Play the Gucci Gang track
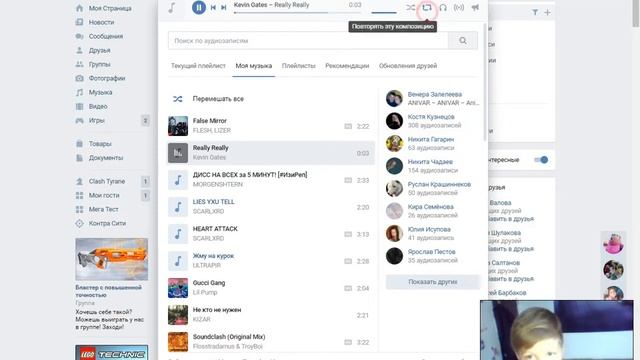This screenshot has width=640, height=360. [271, 288]
